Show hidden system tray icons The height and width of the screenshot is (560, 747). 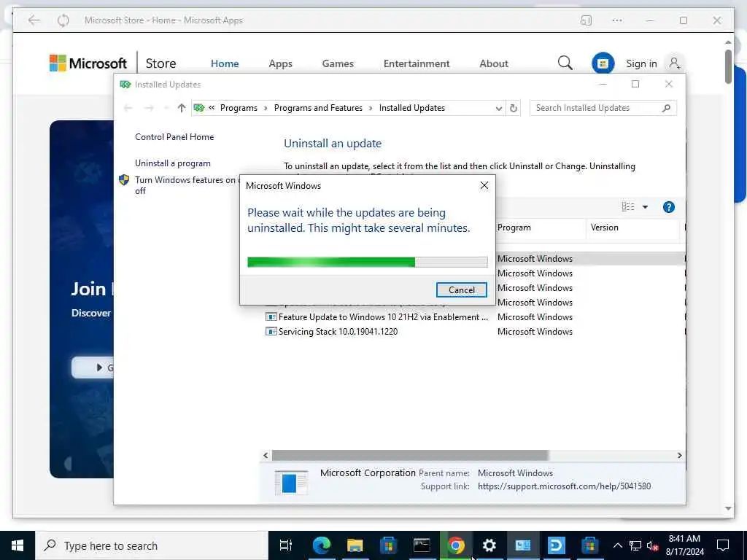[x=617, y=545]
